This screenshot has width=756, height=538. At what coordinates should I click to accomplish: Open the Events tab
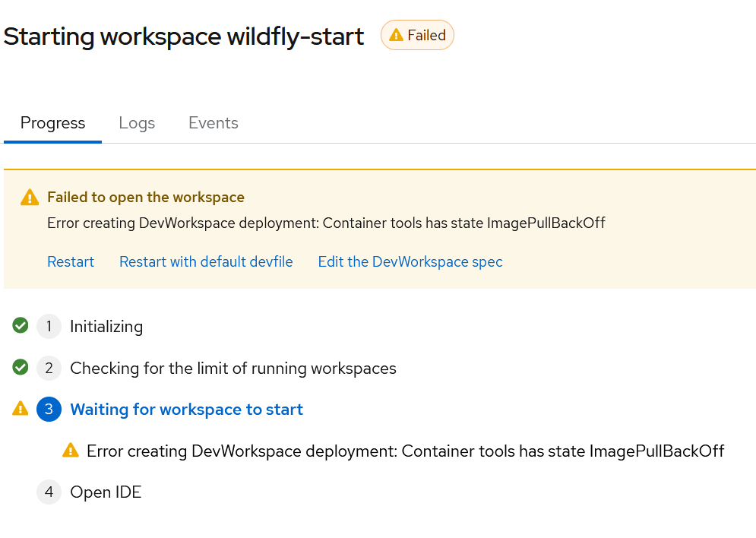pyautogui.click(x=214, y=123)
